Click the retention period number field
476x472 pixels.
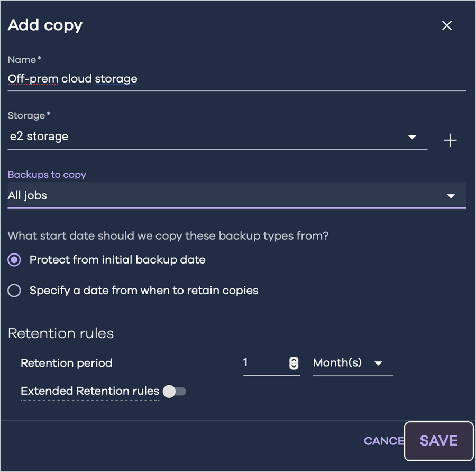click(x=264, y=363)
